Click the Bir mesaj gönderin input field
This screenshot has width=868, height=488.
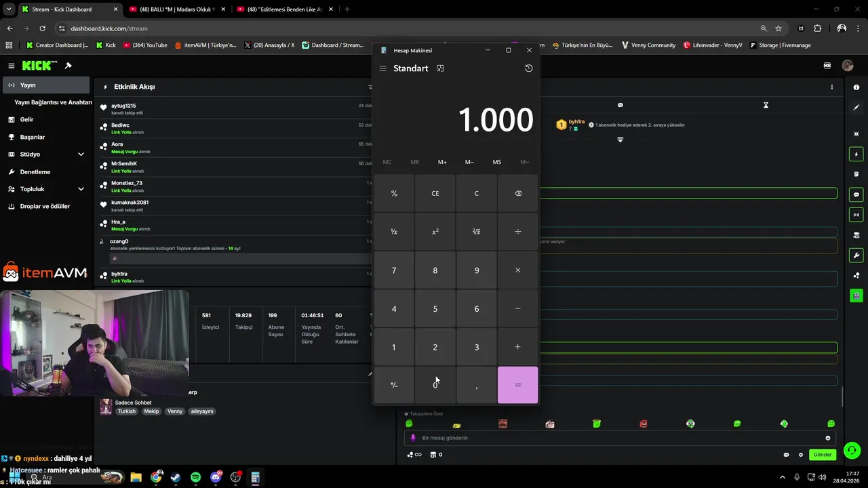tap(620, 438)
